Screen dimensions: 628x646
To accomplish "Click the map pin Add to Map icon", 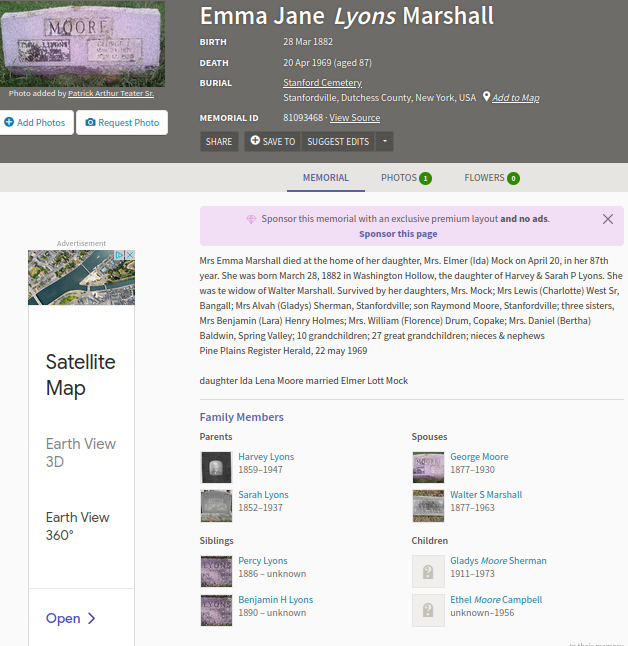I will (x=486, y=98).
